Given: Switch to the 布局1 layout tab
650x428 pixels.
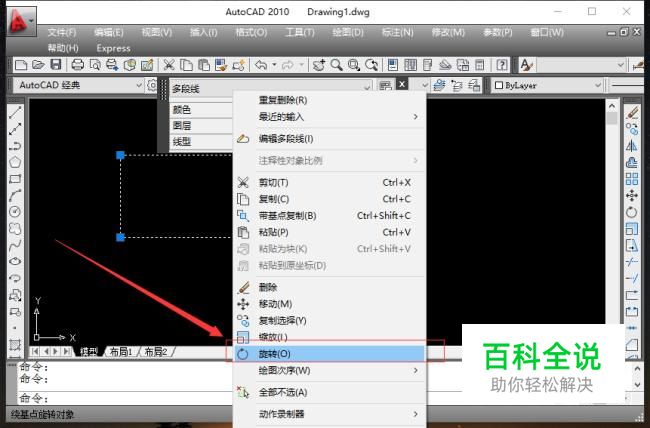Looking at the screenshot, I should point(121,352).
